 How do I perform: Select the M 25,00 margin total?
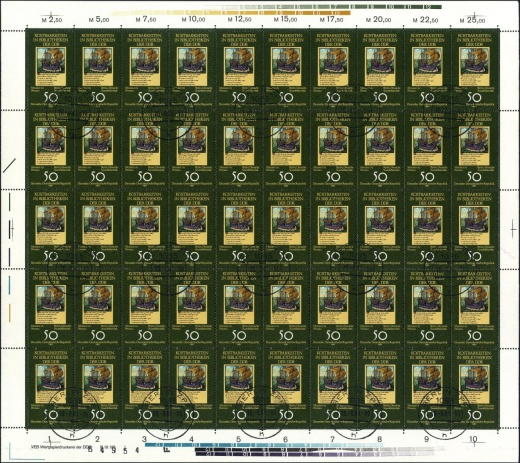click(x=472, y=20)
